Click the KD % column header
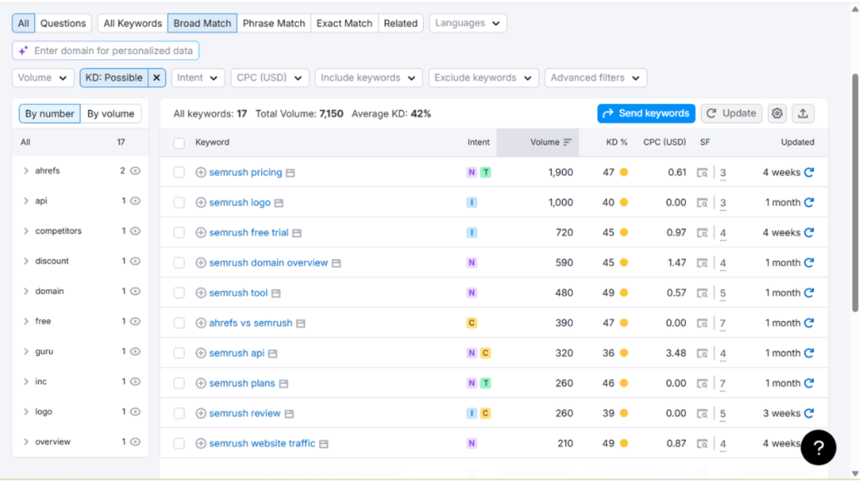 [x=617, y=142]
